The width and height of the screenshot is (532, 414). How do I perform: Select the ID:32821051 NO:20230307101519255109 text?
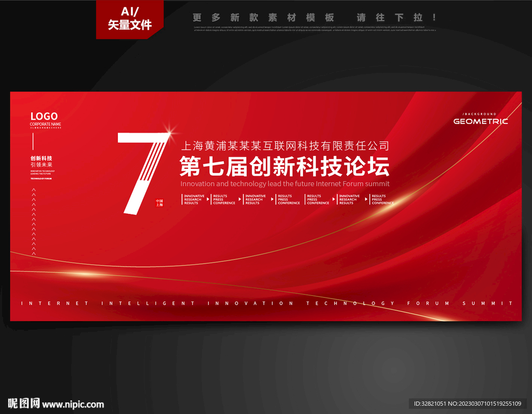(x=468, y=404)
